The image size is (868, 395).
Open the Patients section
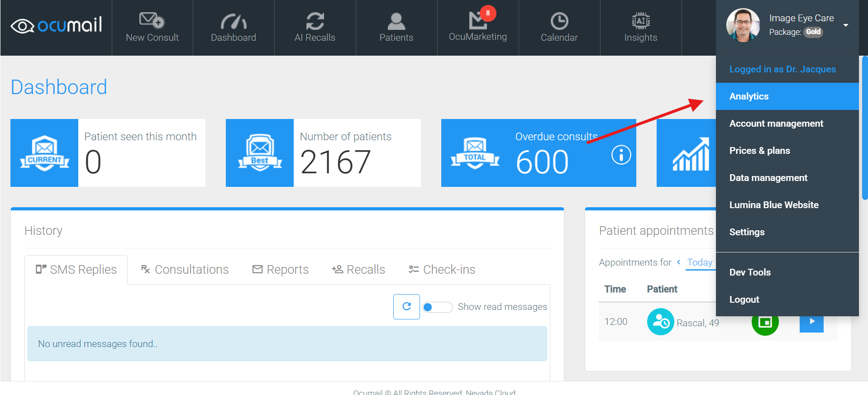coord(396,28)
